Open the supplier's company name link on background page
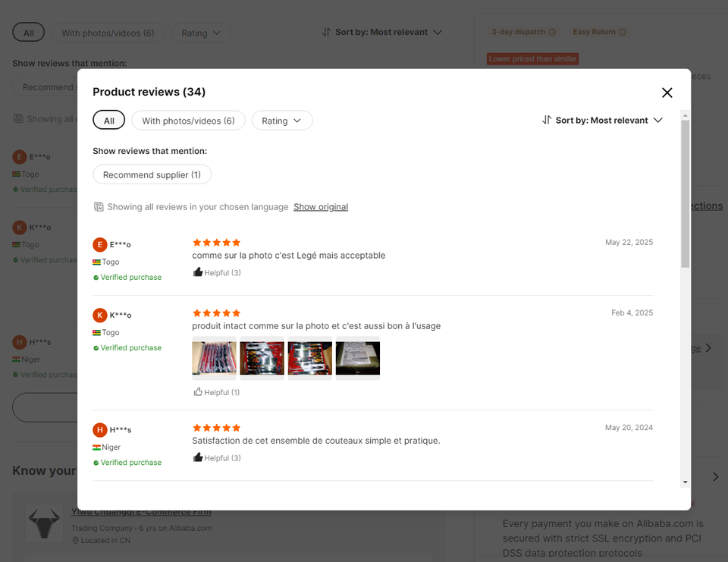The image size is (728, 562). (x=141, y=512)
